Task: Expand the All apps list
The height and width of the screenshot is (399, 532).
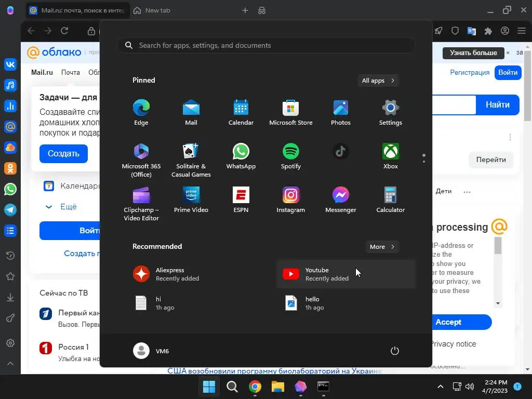Action: (x=378, y=81)
